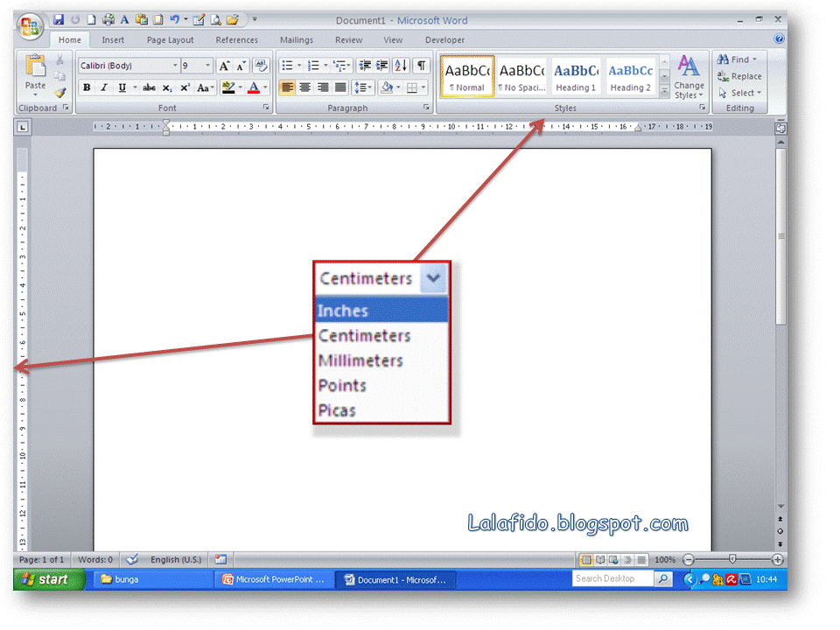Open the Mailings tab
Viewport: 840px width, 630px height.
(x=297, y=39)
